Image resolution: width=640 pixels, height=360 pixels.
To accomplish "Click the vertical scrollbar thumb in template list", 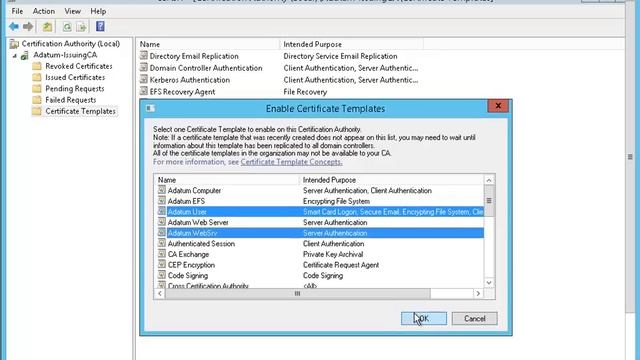I will (489, 200).
